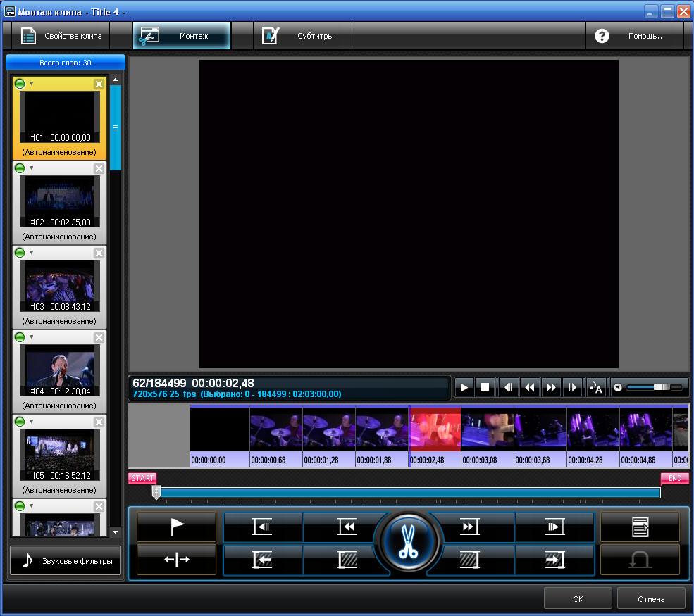
Task: Open Звуковые фильтры sound filters
Action: pos(66,560)
